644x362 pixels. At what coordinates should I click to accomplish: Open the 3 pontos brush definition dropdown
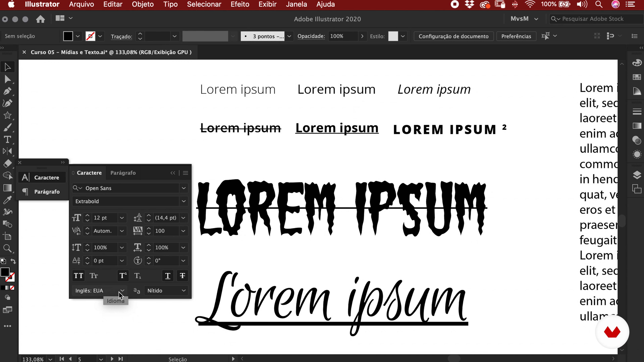pos(289,36)
